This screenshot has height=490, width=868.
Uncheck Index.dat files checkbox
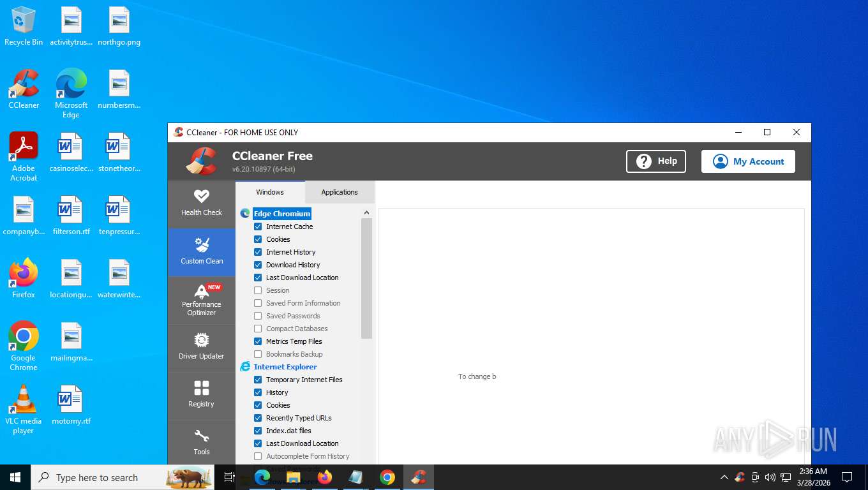pos(258,431)
